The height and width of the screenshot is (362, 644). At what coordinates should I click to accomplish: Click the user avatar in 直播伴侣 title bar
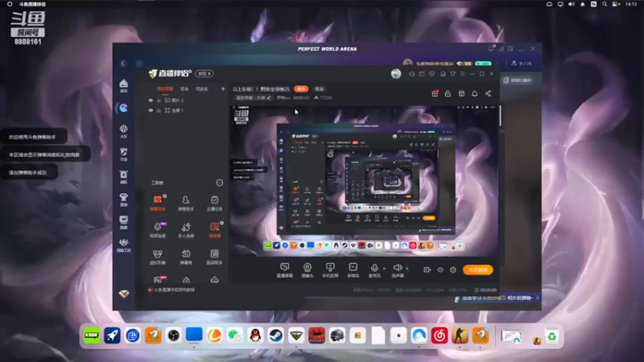pyautogui.click(x=396, y=73)
